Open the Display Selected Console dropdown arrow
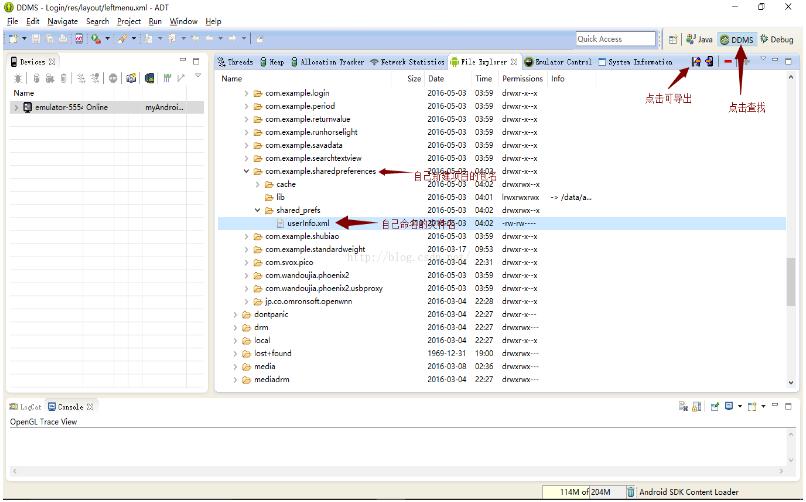The image size is (806, 502). pyautogui.click(x=740, y=406)
